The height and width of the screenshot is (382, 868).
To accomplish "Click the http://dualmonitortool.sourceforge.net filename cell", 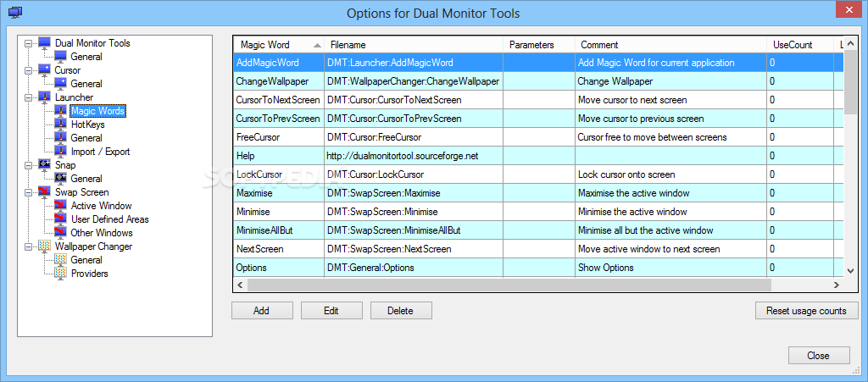I will pyautogui.click(x=414, y=156).
